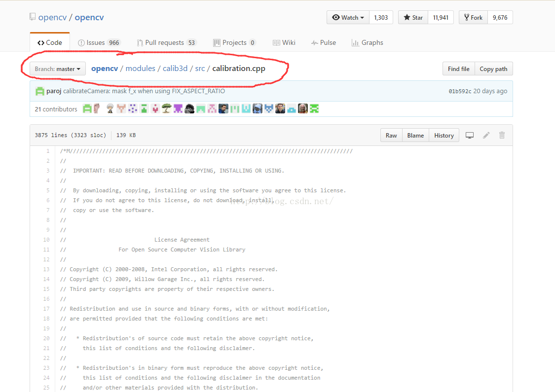
Task: Open the opencv owner link in header
Action: tap(52, 17)
